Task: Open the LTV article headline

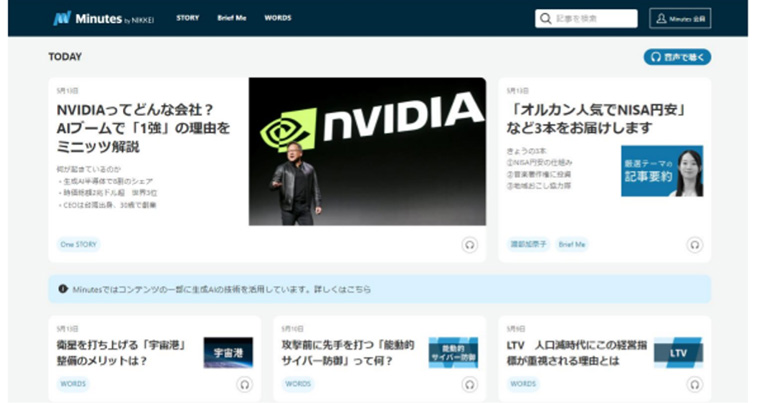Action: click(577, 353)
